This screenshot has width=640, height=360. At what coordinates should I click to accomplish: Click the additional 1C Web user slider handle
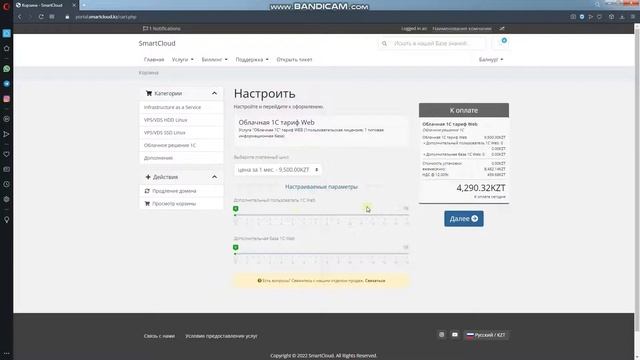tap(236, 209)
